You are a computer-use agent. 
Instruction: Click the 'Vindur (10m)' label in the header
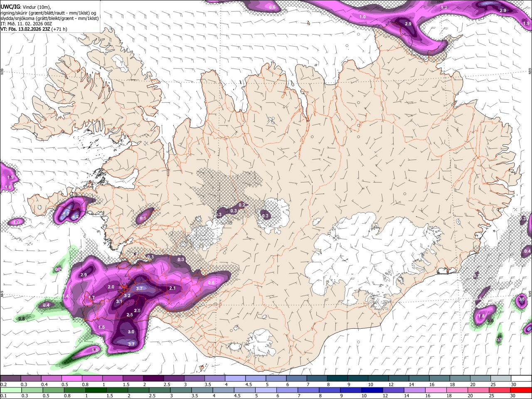[37, 7]
